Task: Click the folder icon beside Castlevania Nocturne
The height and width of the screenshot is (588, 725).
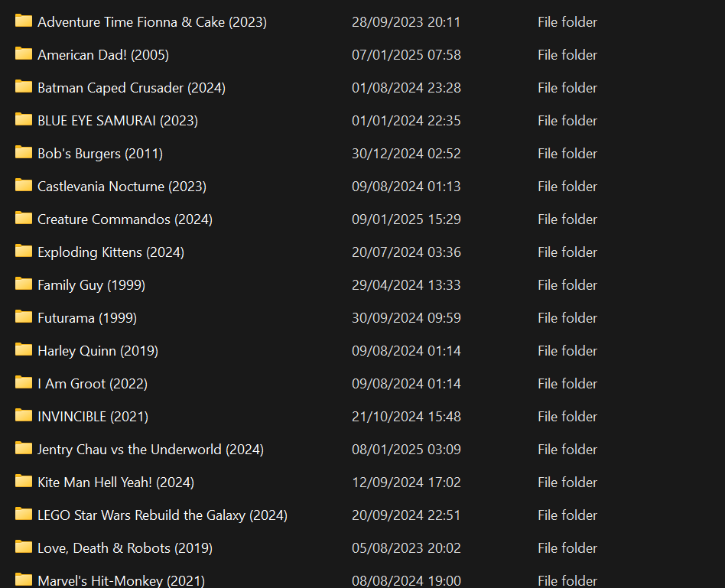Action: tap(23, 185)
